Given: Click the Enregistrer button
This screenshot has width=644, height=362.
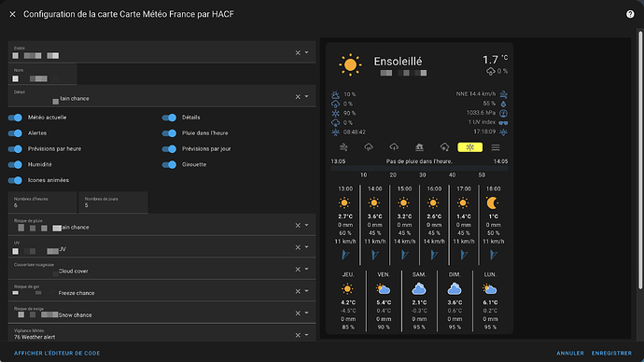Looking at the screenshot, I should [611, 353].
